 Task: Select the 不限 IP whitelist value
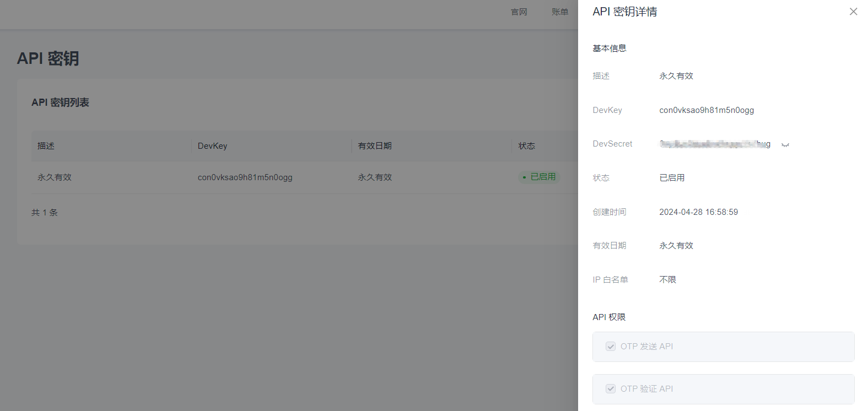coord(668,280)
